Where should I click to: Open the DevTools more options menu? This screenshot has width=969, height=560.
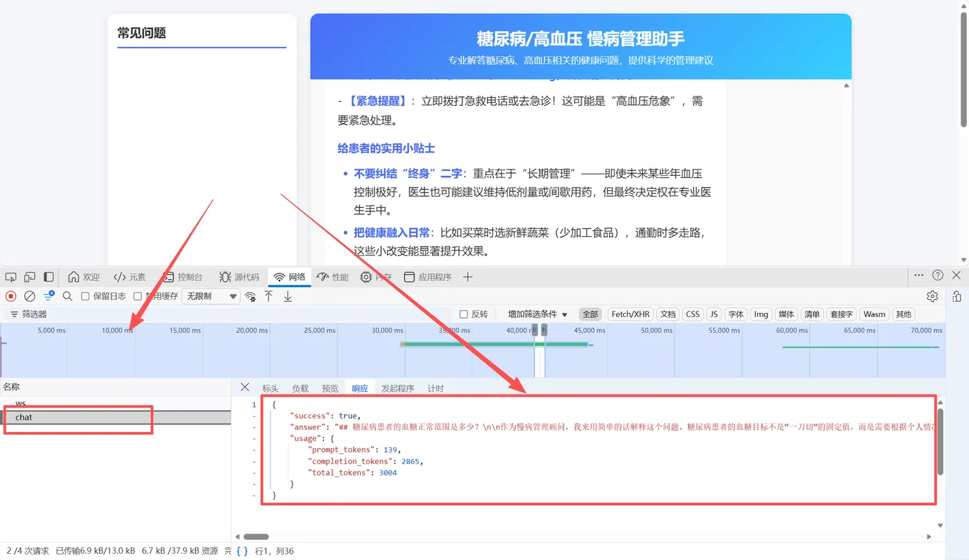(x=918, y=275)
